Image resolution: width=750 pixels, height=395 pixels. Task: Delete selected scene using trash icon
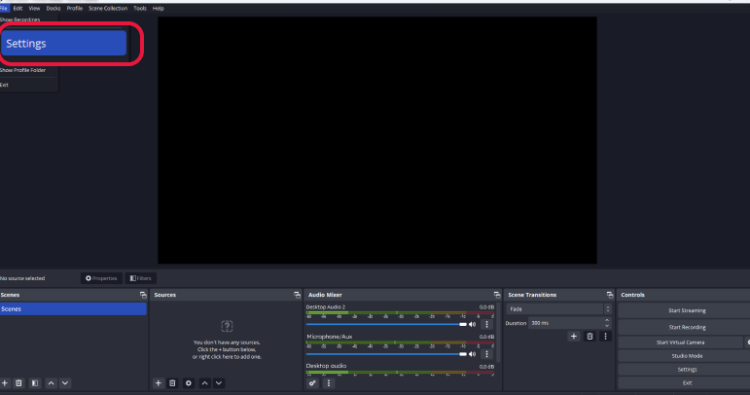19,383
